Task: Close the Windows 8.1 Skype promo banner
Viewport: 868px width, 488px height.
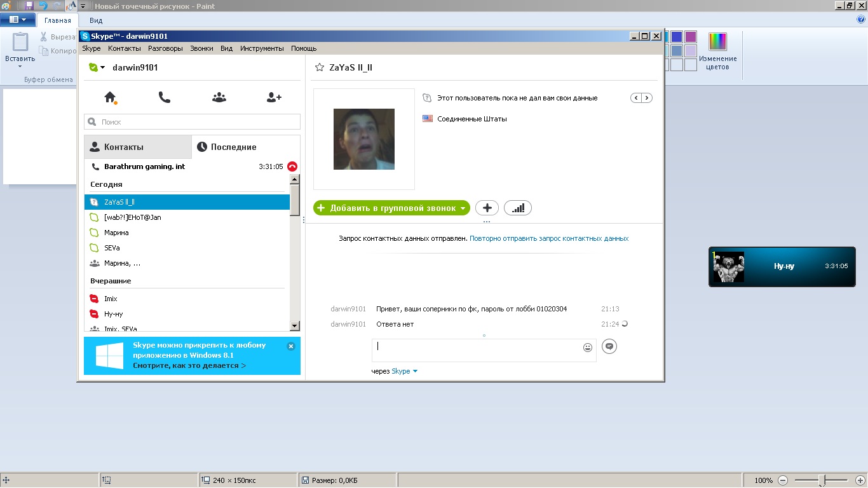Action: click(x=291, y=346)
